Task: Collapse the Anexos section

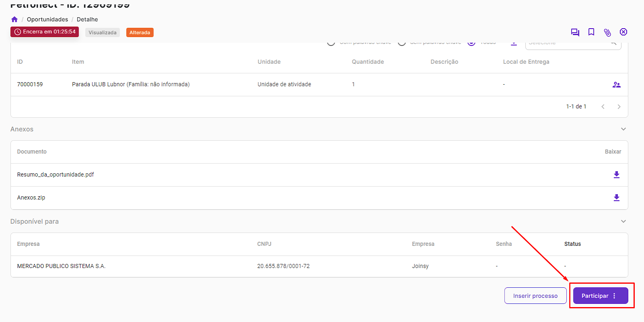Action: (x=623, y=129)
